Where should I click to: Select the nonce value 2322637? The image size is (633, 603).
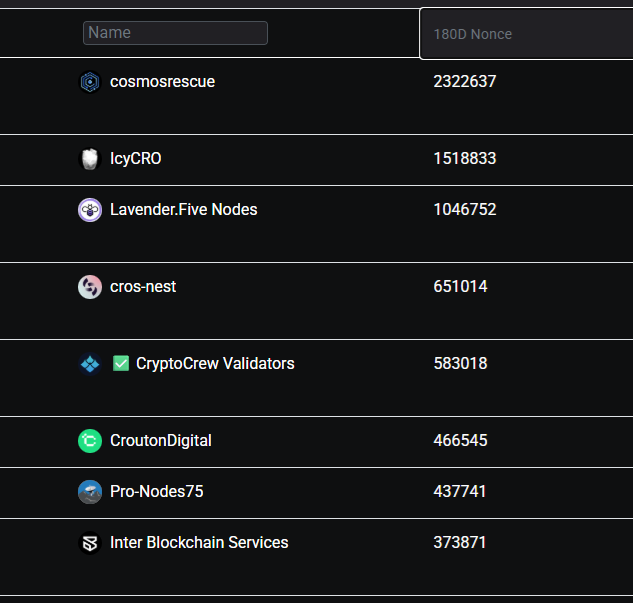point(465,82)
